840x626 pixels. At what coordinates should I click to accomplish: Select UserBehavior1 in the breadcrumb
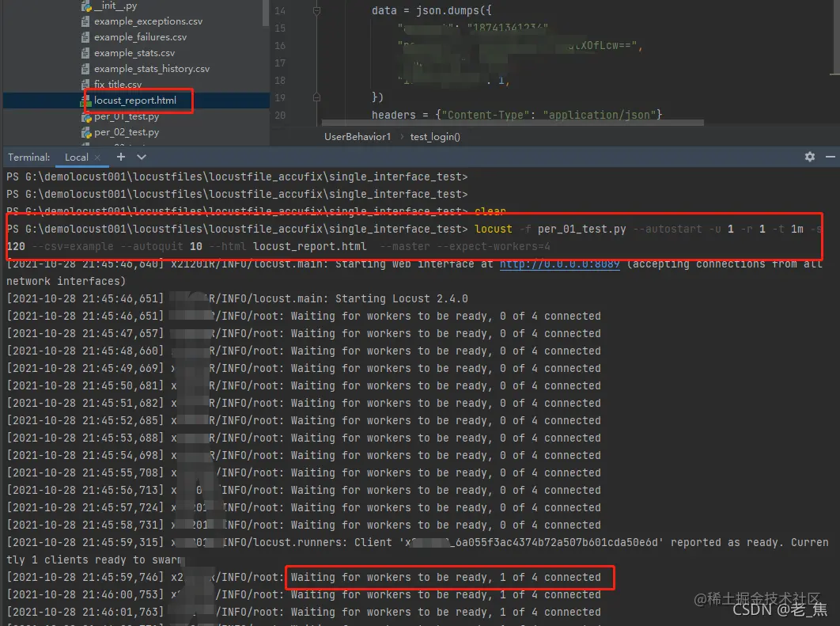coord(358,137)
